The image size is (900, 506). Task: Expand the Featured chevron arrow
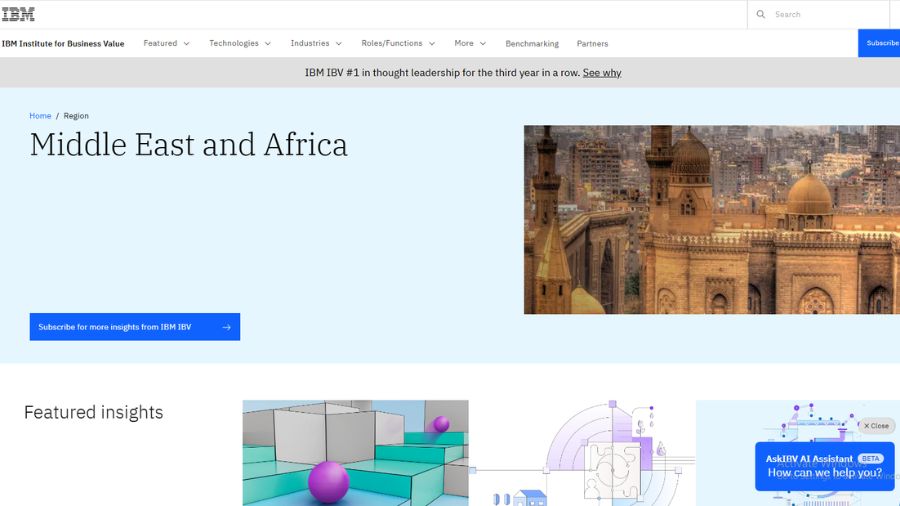186,44
